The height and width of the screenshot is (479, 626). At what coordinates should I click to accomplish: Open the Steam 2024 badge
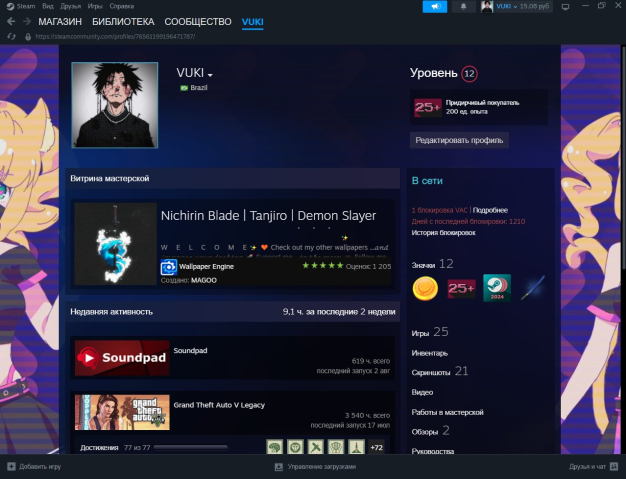coord(496,288)
